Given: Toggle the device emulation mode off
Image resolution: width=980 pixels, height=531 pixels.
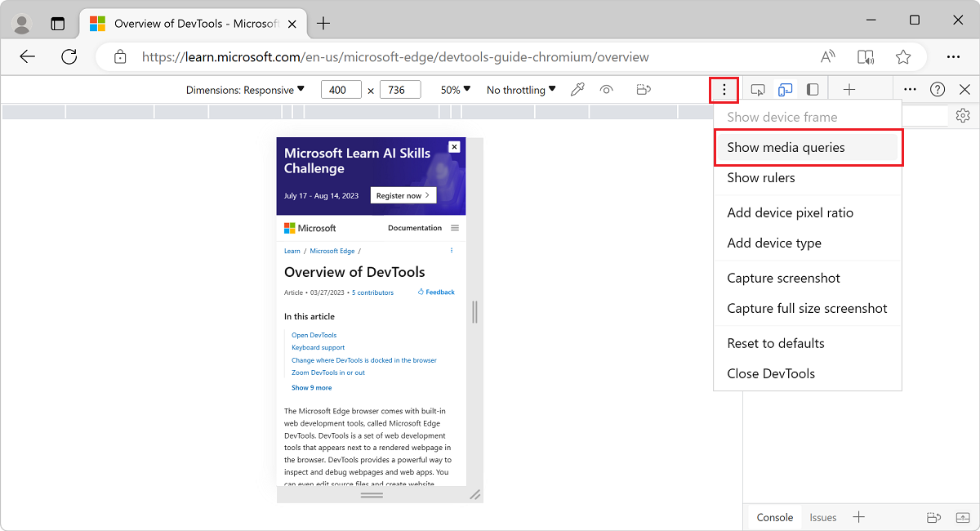Looking at the screenshot, I should click(785, 89).
